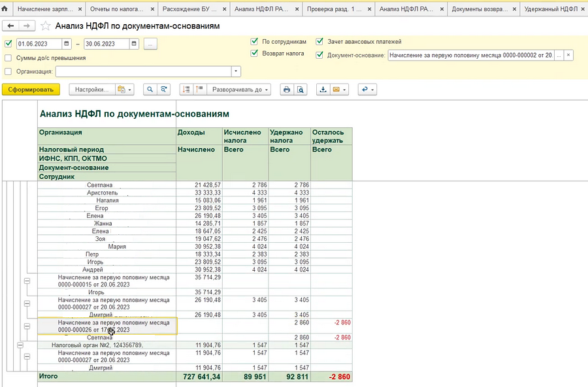
Task: Uncheck По сотрудникам
Action: click(254, 41)
